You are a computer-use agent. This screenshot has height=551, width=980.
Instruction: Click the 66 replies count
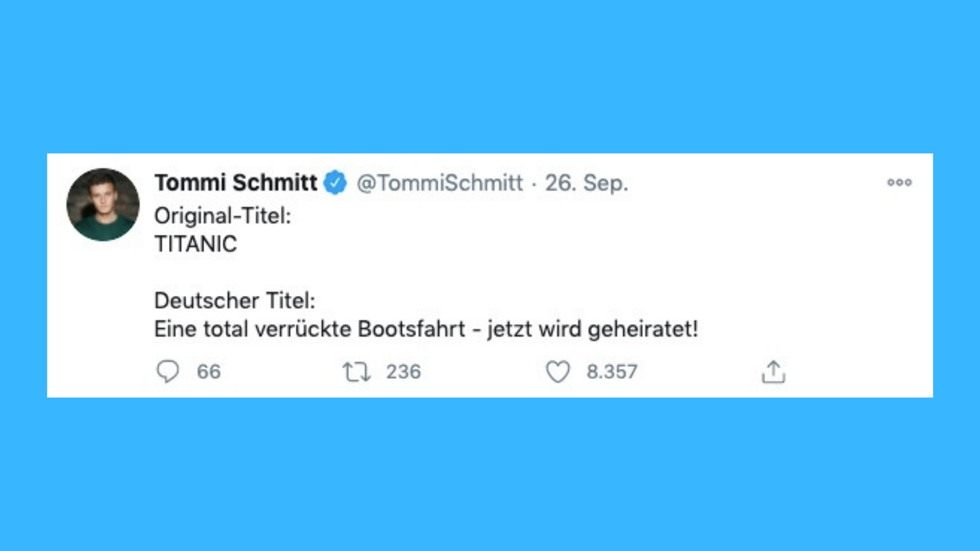coord(209,372)
